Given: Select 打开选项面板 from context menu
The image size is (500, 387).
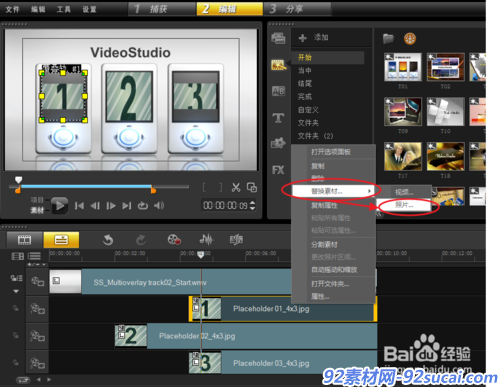Looking at the screenshot, I should (331, 152).
